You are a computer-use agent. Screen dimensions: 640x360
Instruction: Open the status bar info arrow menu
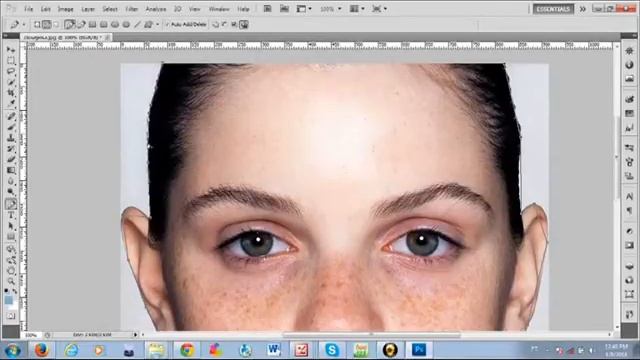(136, 335)
